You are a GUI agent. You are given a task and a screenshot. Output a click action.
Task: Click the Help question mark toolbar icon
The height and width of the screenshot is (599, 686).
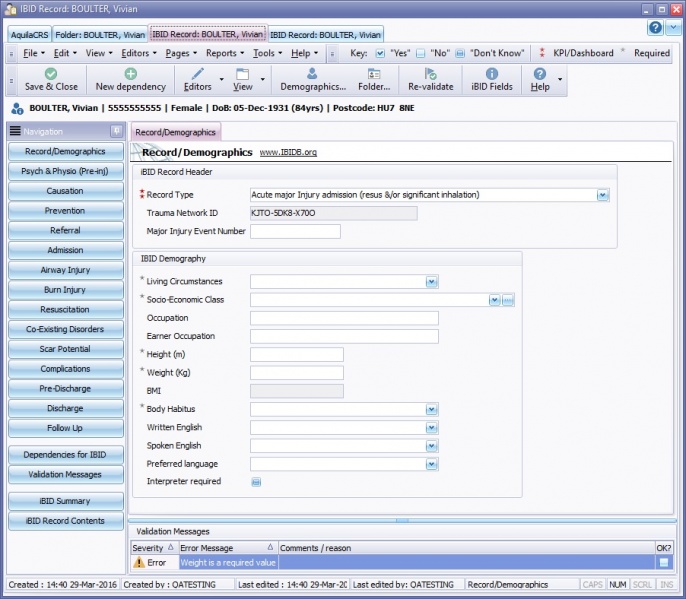click(x=540, y=74)
